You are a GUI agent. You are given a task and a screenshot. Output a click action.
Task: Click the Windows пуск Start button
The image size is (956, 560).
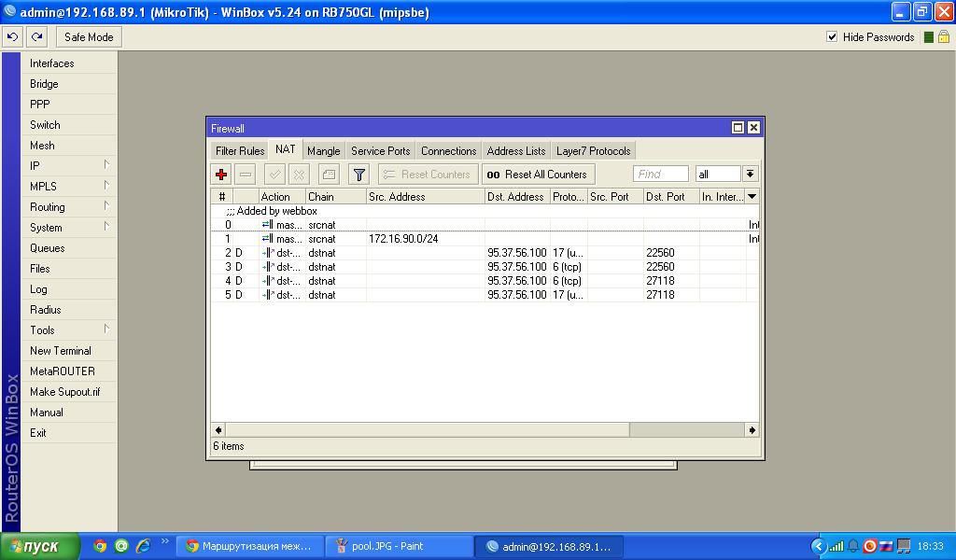(40, 546)
